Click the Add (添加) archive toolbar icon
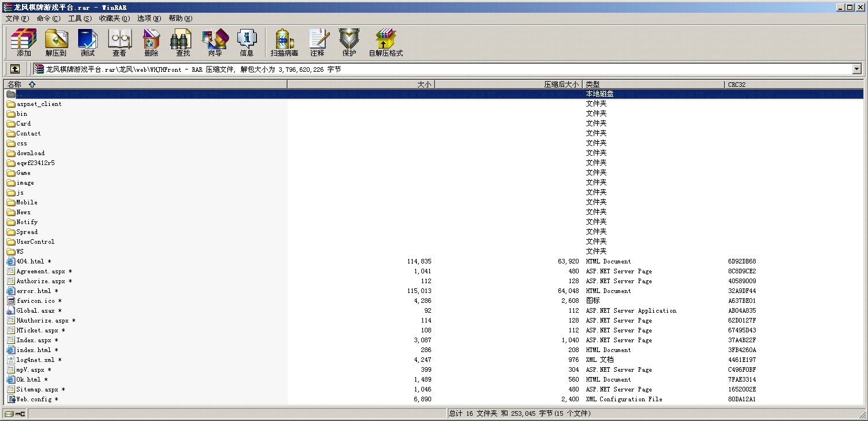Image resolution: width=868 pixels, height=421 pixels. 24,42
